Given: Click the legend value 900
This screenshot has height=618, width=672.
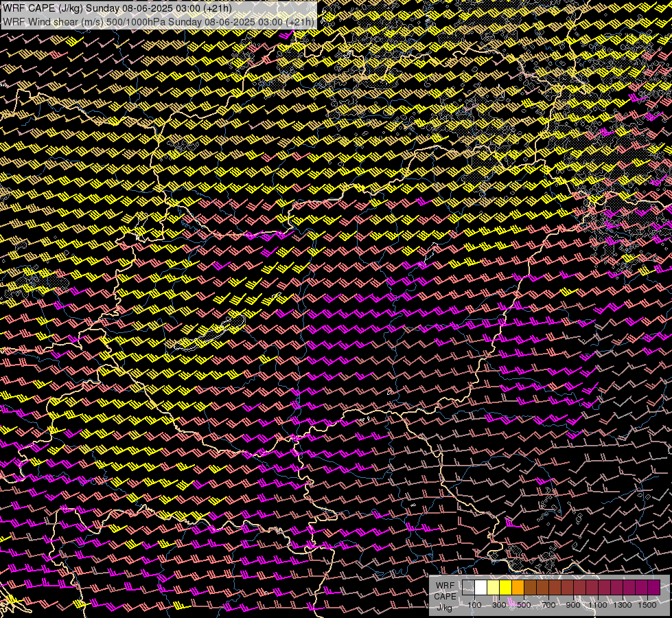Looking at the screenshot, I should pos(573,605).
